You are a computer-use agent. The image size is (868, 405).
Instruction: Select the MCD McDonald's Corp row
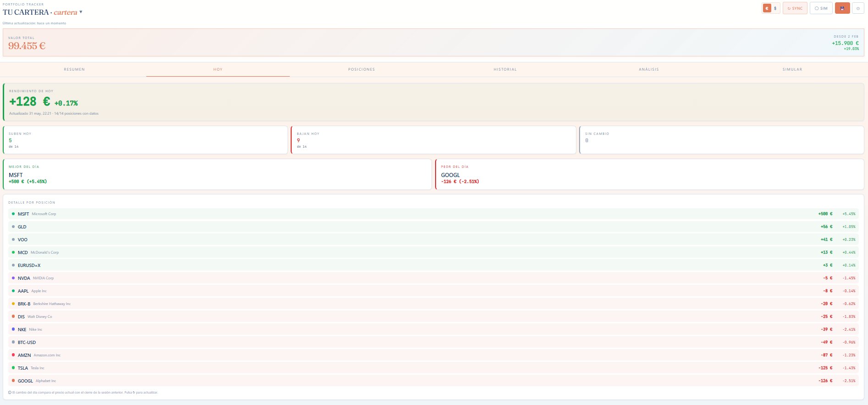click(x=433, y=252)
